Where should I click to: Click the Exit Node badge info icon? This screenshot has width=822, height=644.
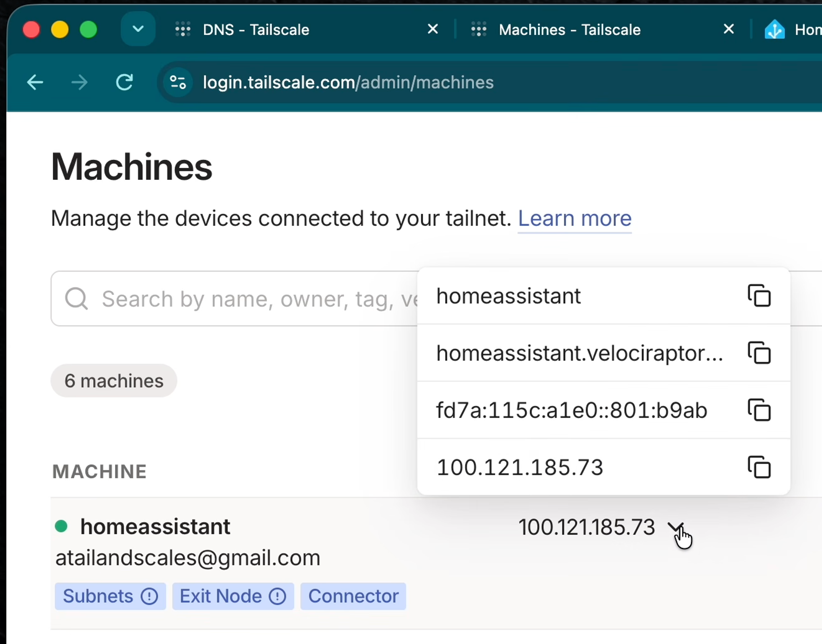pyautogui.click(x=277, y=596)
